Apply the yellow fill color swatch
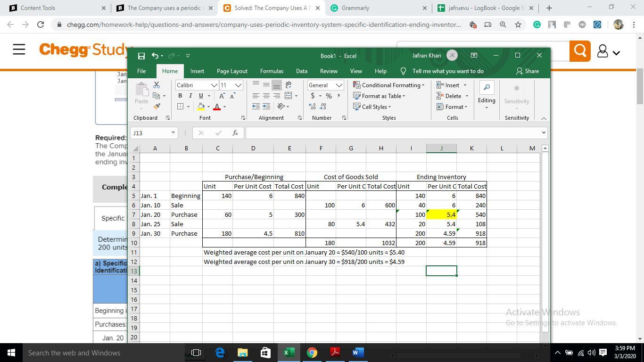The width and height of the screenshot is (644, 362). click(201, 107)
